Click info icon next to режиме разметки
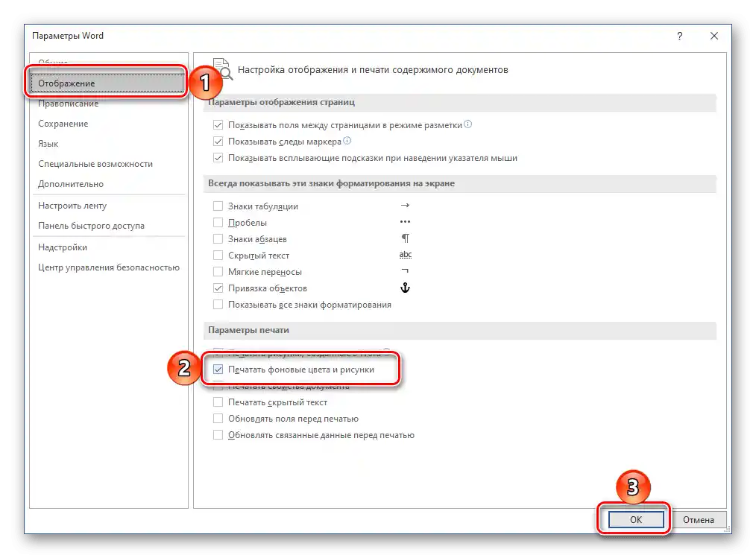Screen dimensions: 756x558 point(467,124)
